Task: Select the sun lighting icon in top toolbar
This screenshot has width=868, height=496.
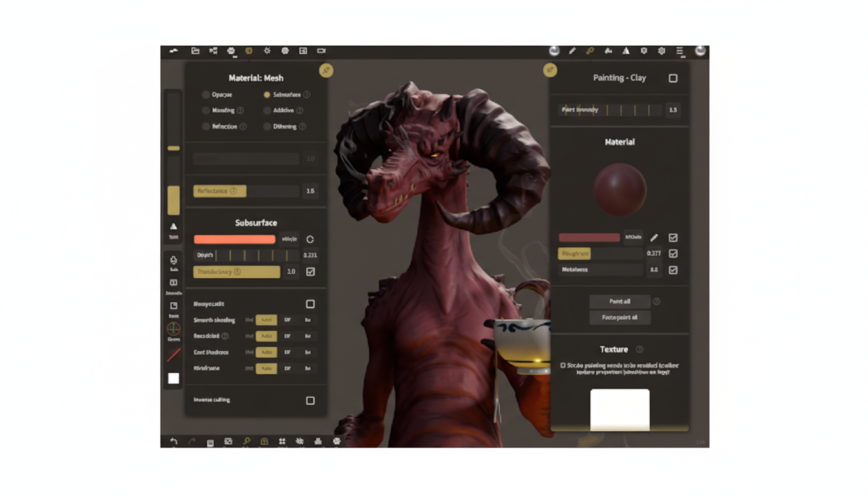Action: [x=266, y=50]
